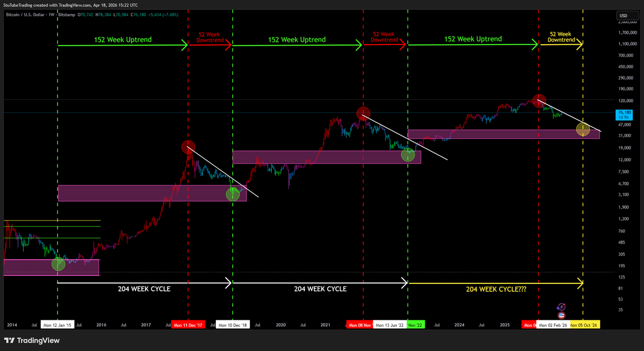The image size is (644, 351).
Task: Click the Mon 11 Dec '17 date marker
Action: click(x=188, y=325)
